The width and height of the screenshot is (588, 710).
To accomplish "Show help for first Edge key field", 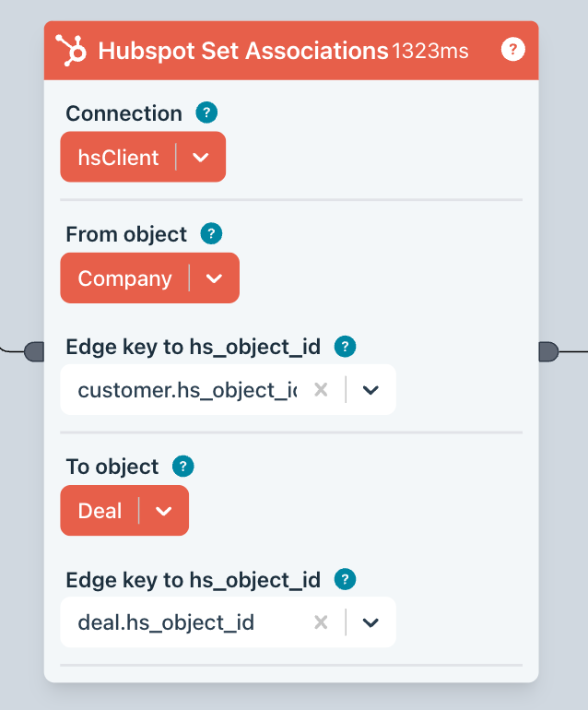I will pyautogui.click(x=345, y=347).
